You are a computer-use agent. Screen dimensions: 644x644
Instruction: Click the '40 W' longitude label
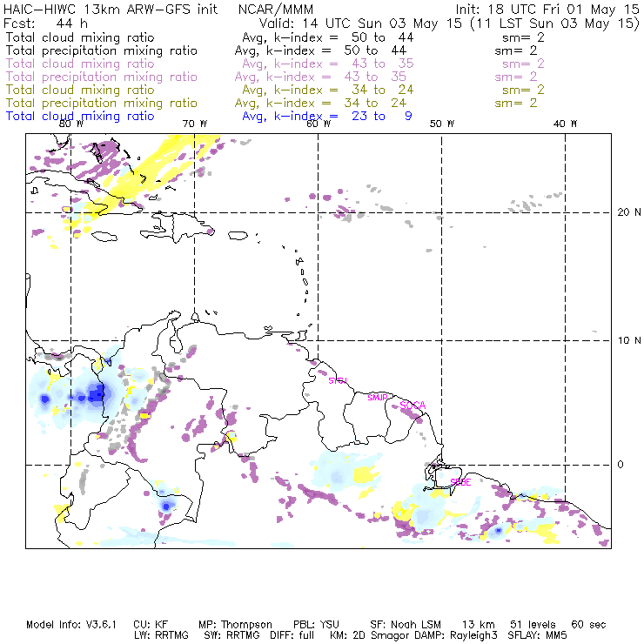[x=565, y=124]
